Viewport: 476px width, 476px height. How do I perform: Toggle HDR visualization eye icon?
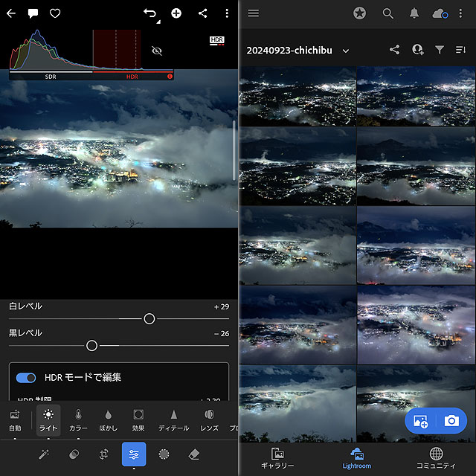point(156,51)
